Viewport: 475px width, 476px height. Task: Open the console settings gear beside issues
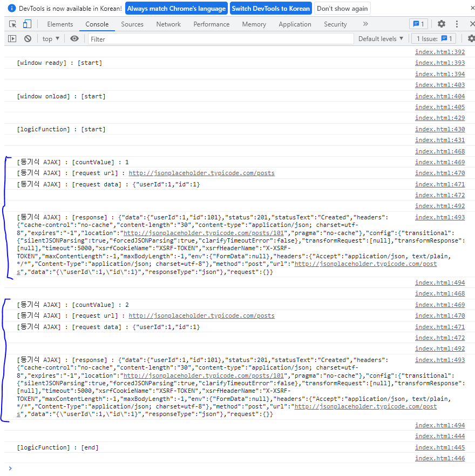471,38
